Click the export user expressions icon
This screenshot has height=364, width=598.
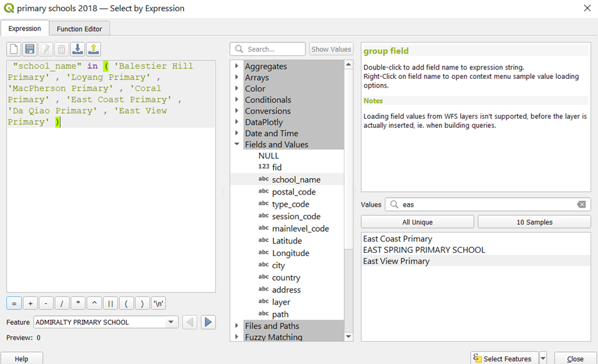click(93, 49)
